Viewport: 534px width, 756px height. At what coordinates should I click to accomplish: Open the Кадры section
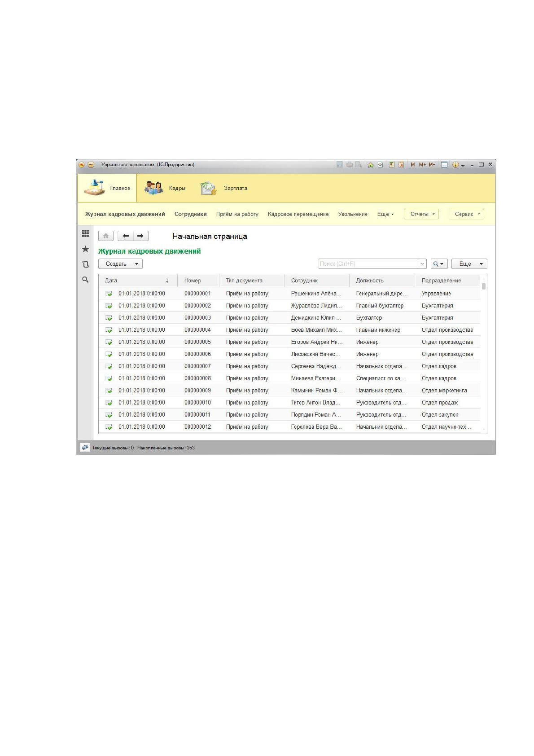tap(165, 188)
